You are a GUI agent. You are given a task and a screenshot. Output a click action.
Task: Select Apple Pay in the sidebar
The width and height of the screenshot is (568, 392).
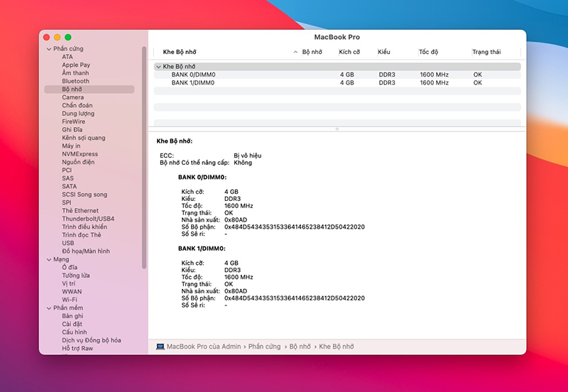click(76, 65)
